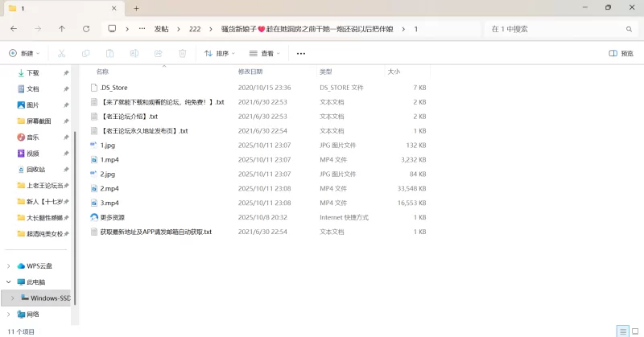Image resolution: width=644 pixels, height=337 pixels.
Task: Open the 排序 sort dropdown
Action: coord(220,54)
